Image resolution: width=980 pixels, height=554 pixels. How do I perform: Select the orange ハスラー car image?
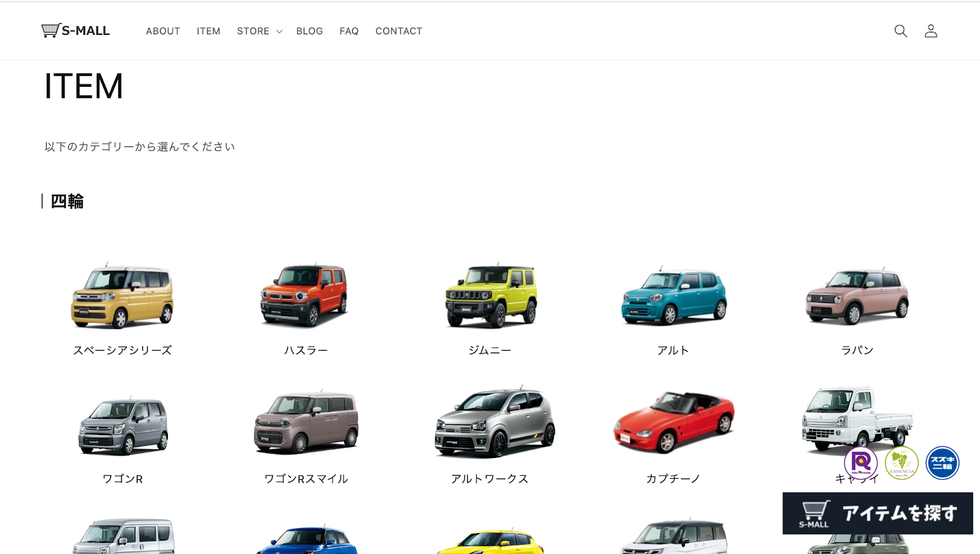tap(305, 296)
